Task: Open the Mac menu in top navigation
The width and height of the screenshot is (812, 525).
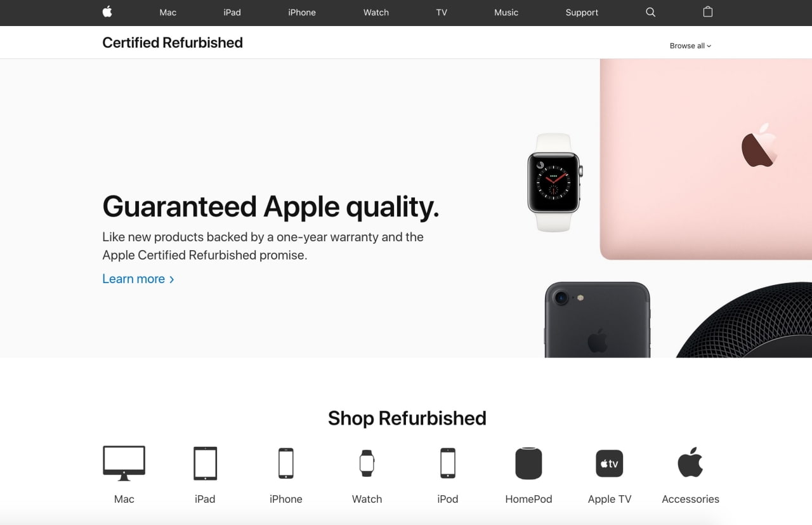Action: tap(167, 12)
